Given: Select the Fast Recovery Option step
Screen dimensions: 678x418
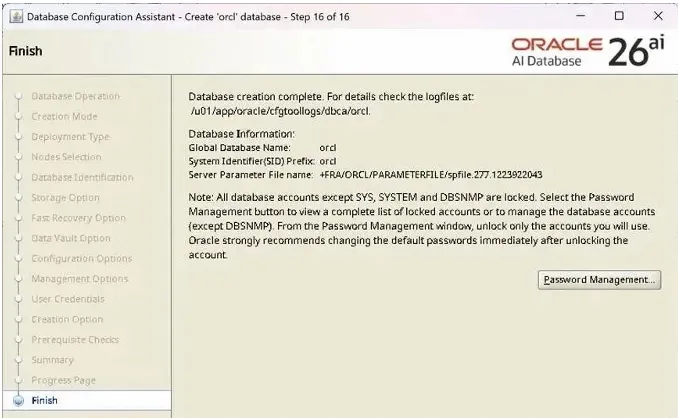Looking at the screenshot, I should pos(78,218).
